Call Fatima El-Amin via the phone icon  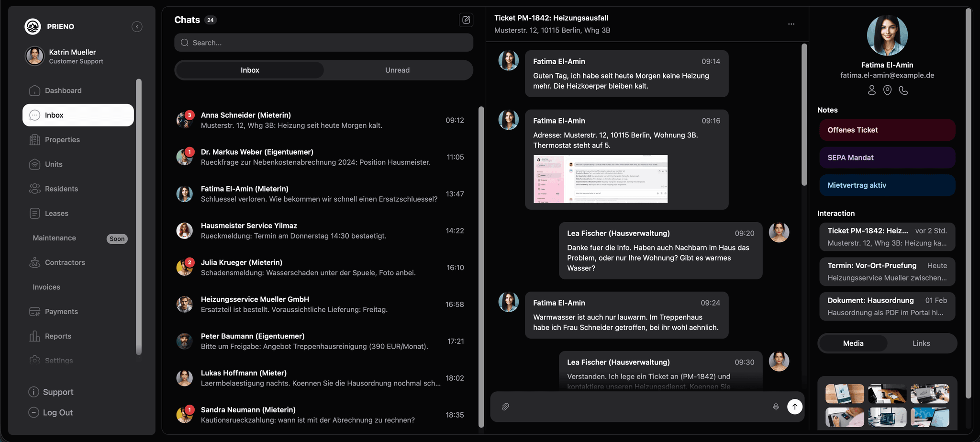click(x=903, y=90)
